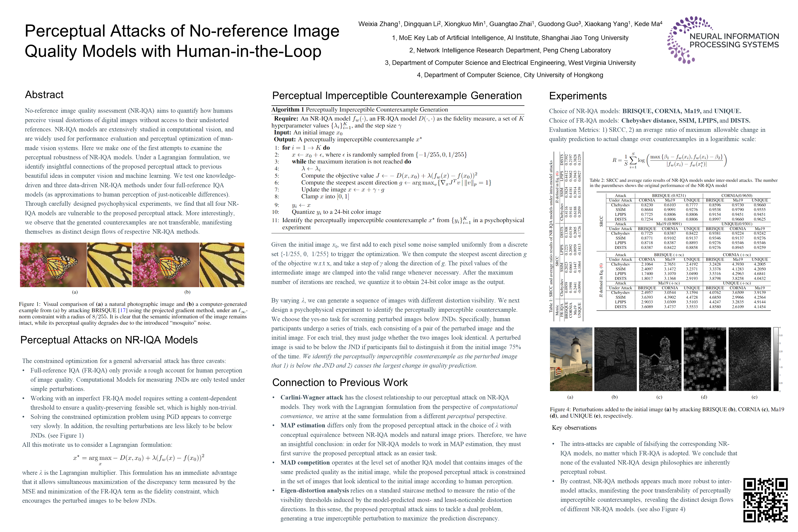
Task: Click the Experiments section heading
Action: point(578,96)
